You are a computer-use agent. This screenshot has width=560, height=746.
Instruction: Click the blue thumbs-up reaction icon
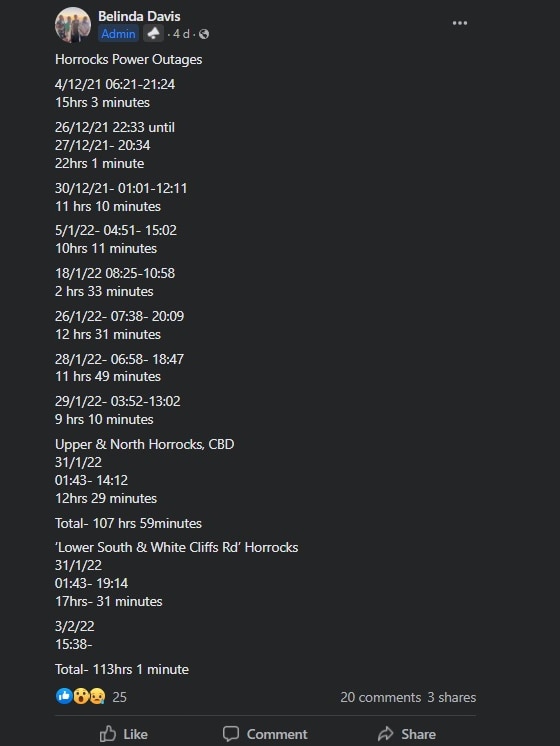[64, 696]
